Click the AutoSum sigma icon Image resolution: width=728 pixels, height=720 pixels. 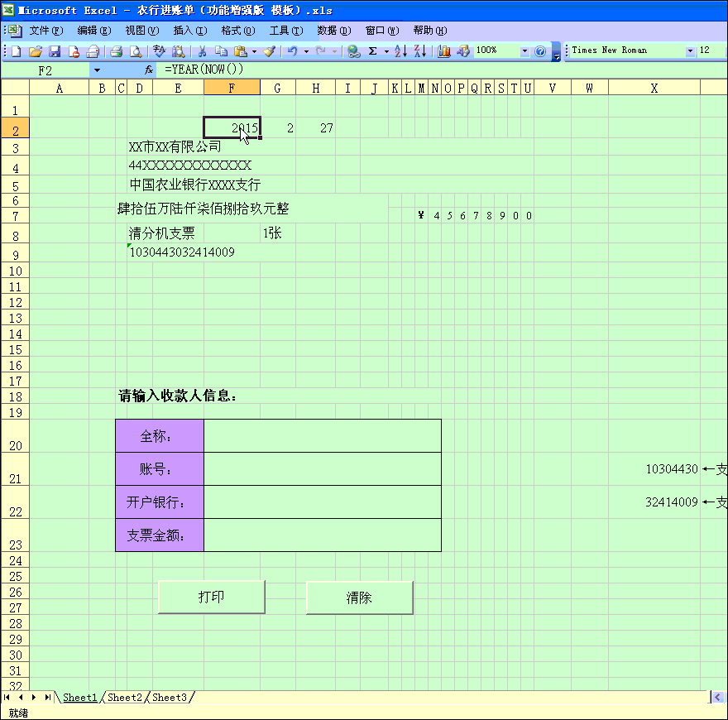(372, 50)
